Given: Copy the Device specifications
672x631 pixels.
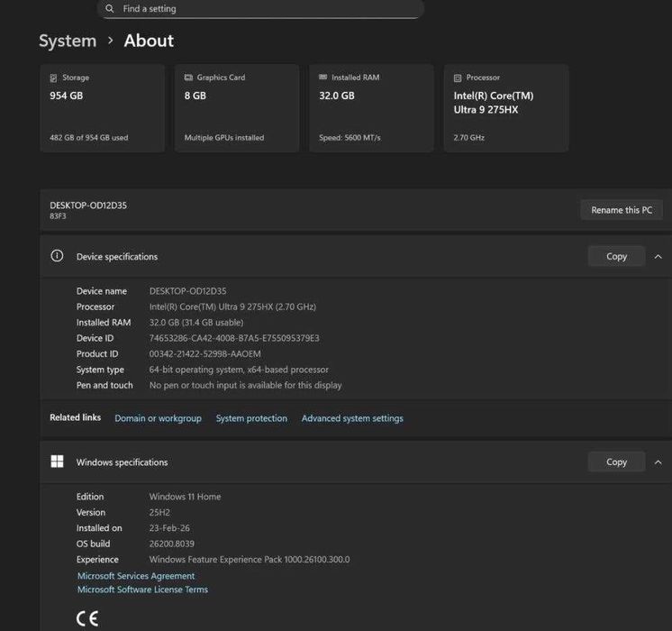Looking at the screenshot, I should 617,257.
